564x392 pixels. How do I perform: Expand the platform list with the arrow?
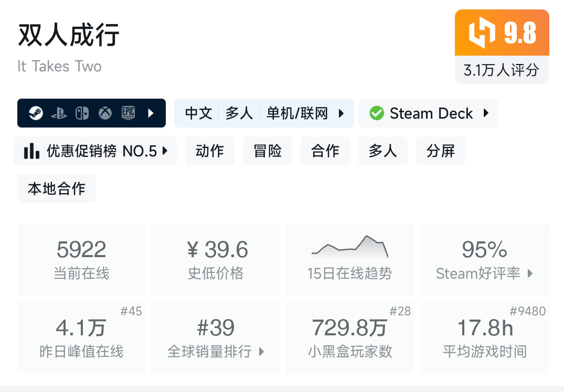click(x=152, y=113)
